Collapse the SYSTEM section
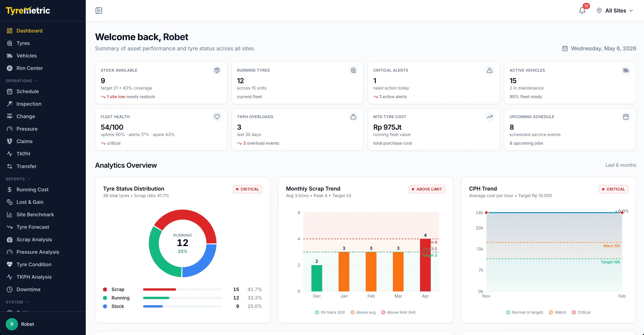 click(x=17, y=302)
